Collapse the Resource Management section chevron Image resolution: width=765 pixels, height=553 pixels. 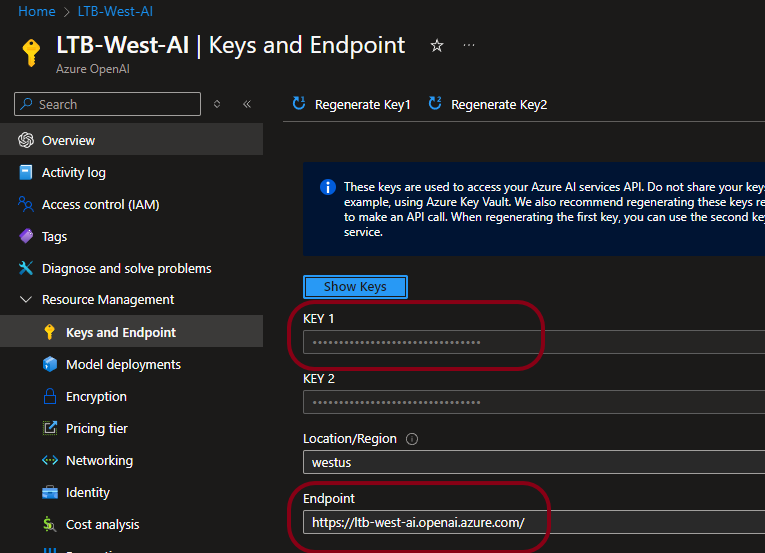click(26, 299)
